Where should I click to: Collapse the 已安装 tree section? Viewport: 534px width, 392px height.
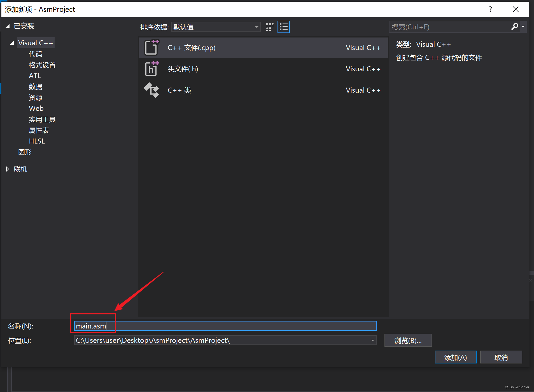8,26
